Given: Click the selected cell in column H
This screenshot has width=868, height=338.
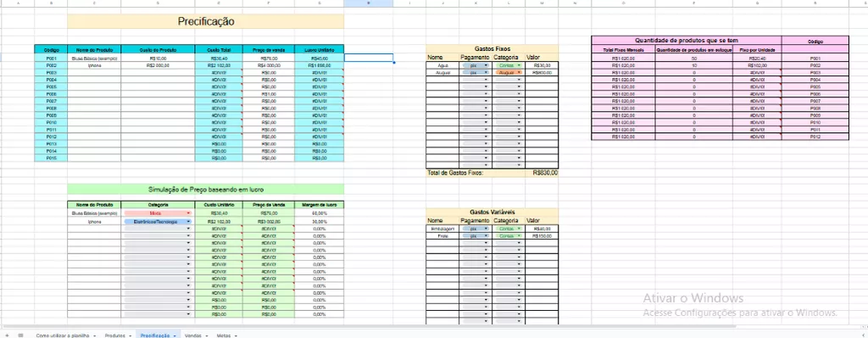Looking at the screenshot, I should tap(369, 58).
